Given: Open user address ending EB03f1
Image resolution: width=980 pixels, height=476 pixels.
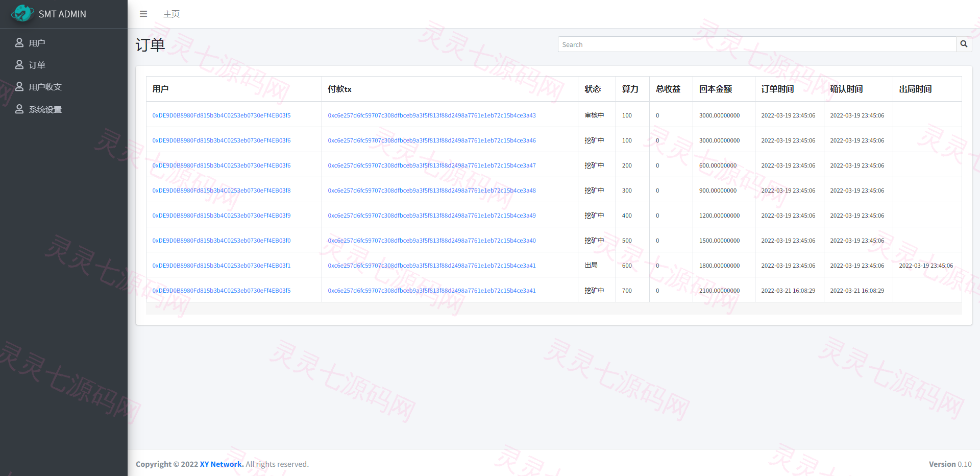Looking at the screenshot, I should (x=222, y=266).
